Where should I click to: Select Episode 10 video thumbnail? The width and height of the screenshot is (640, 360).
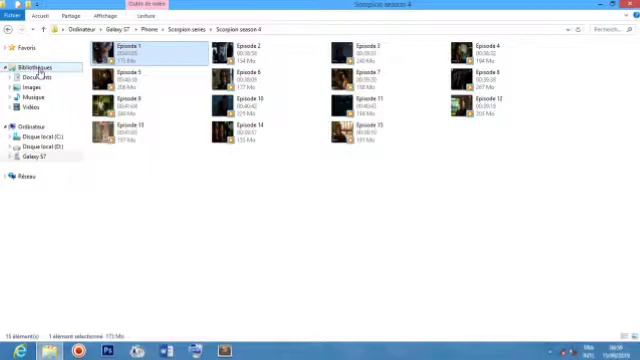tap(223, 106)
